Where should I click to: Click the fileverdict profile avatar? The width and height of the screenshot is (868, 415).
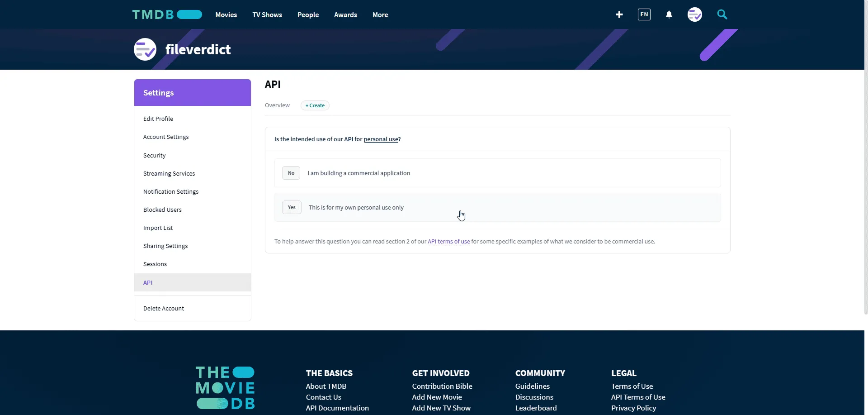coord(145,49)
